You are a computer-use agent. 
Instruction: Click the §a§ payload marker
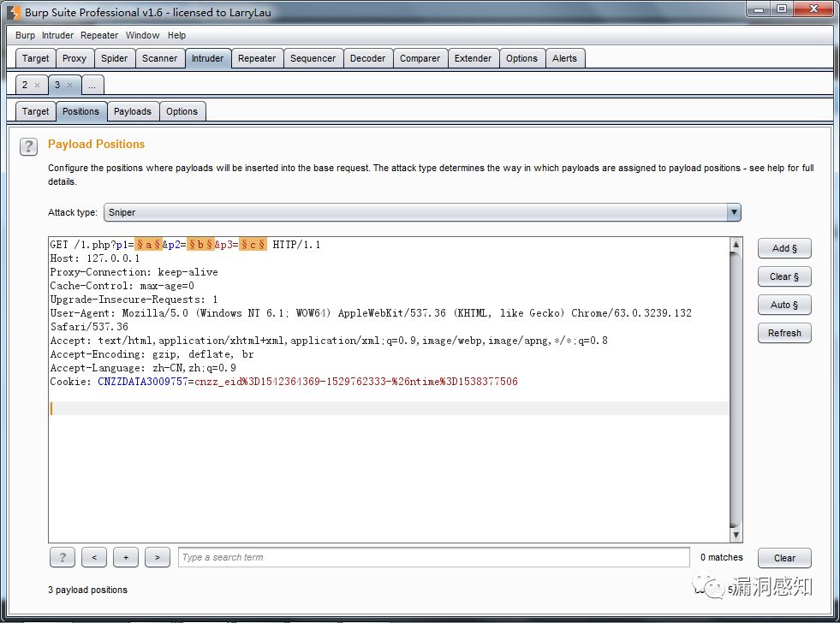point(148,245)
